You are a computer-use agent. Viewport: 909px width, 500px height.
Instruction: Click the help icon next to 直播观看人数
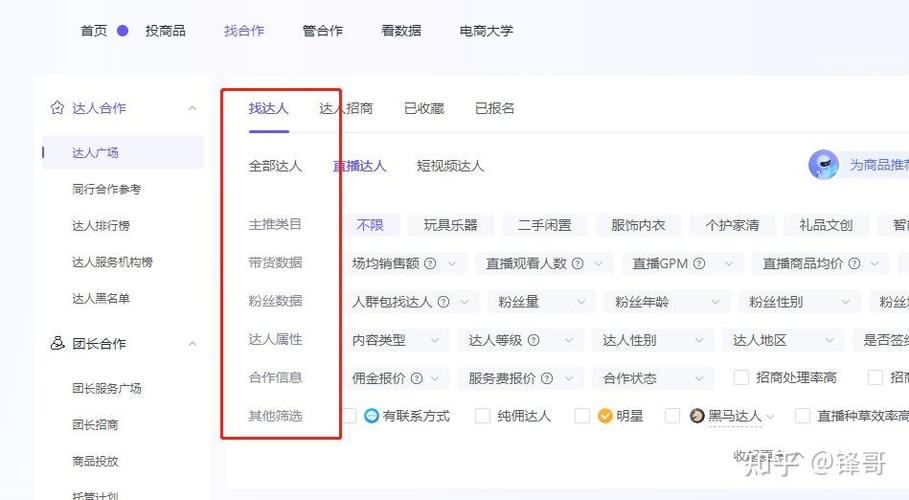click(577, 263)
